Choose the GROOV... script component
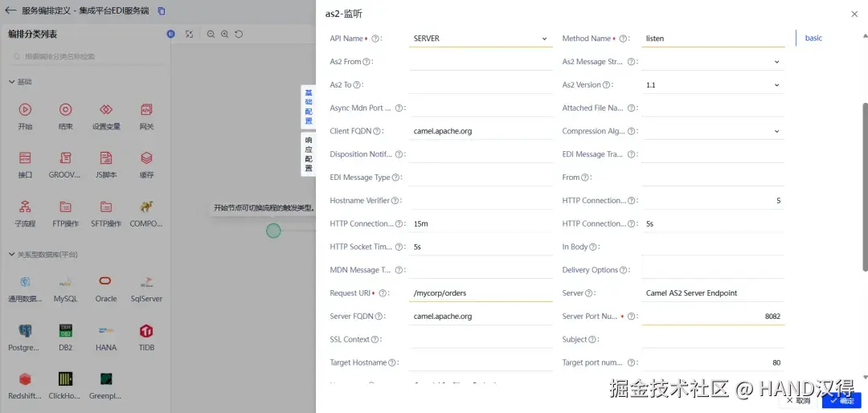Image resolution: width=868 pixels, height=413 pixels. 65,157
